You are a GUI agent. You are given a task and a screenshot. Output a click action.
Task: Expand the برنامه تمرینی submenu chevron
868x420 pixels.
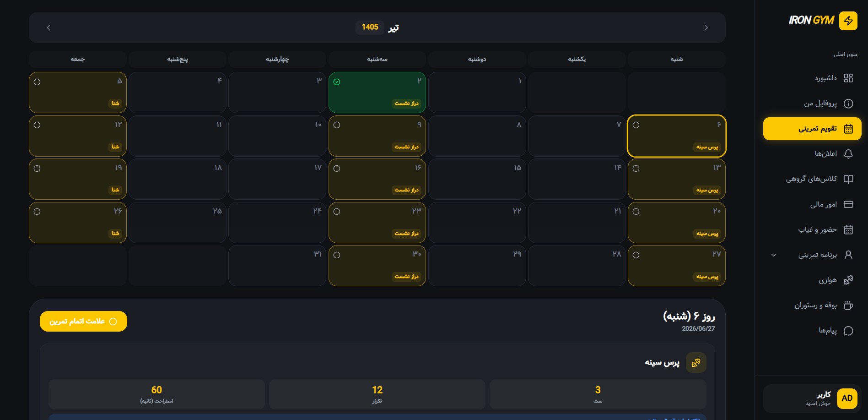click(774, 255)
